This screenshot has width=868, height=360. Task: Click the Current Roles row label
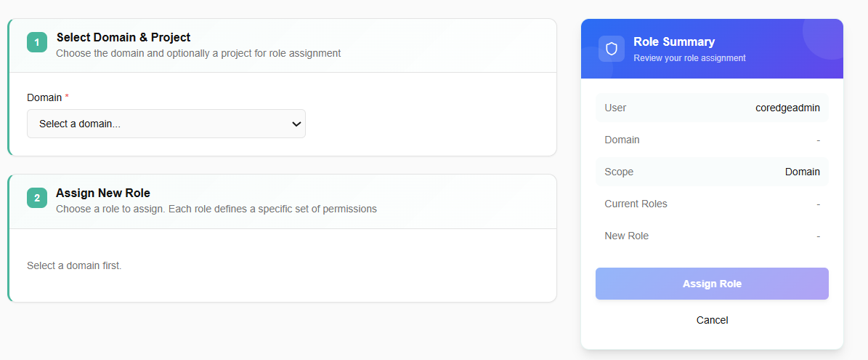pyautogui.click(x=636, y=204)
